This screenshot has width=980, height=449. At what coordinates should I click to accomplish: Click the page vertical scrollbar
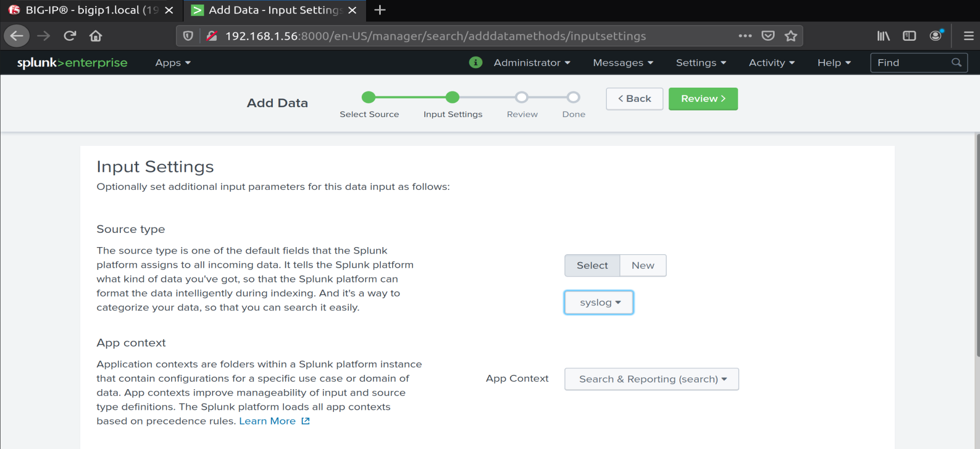click(x=977, y=245)
